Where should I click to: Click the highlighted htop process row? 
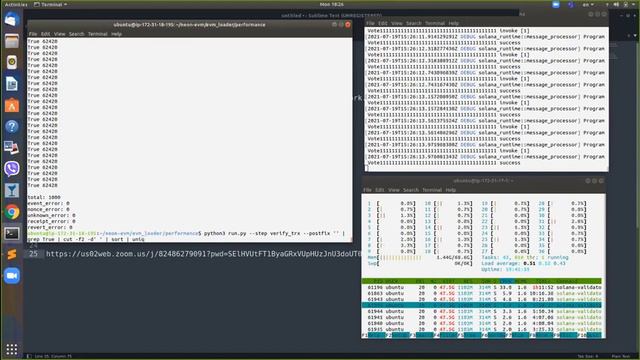point(482,305)
